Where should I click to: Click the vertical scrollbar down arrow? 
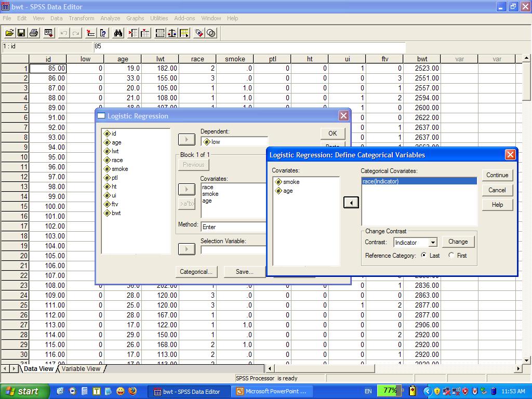[x=526, y=361]
